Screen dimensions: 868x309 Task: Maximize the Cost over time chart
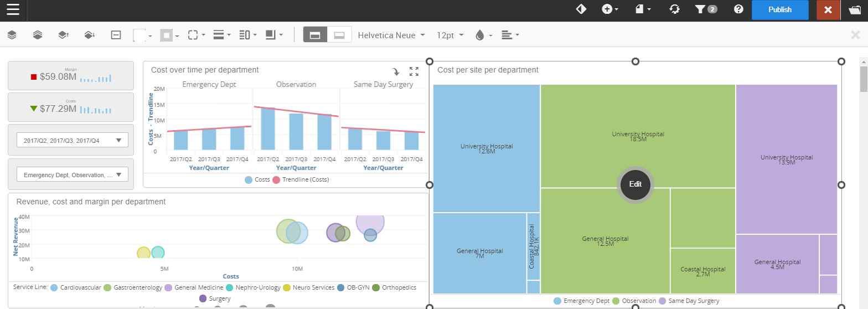pos(414,71)
